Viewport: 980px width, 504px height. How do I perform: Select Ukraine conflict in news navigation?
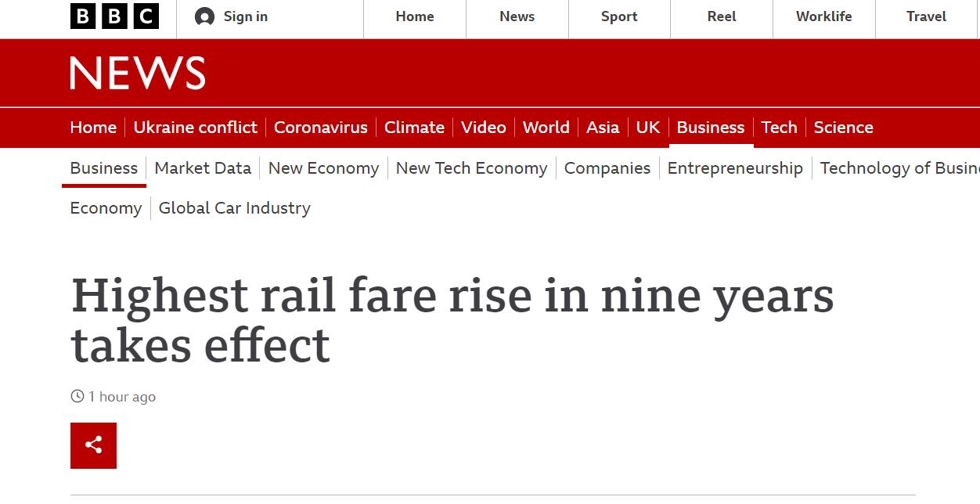[x=195, y=128]
